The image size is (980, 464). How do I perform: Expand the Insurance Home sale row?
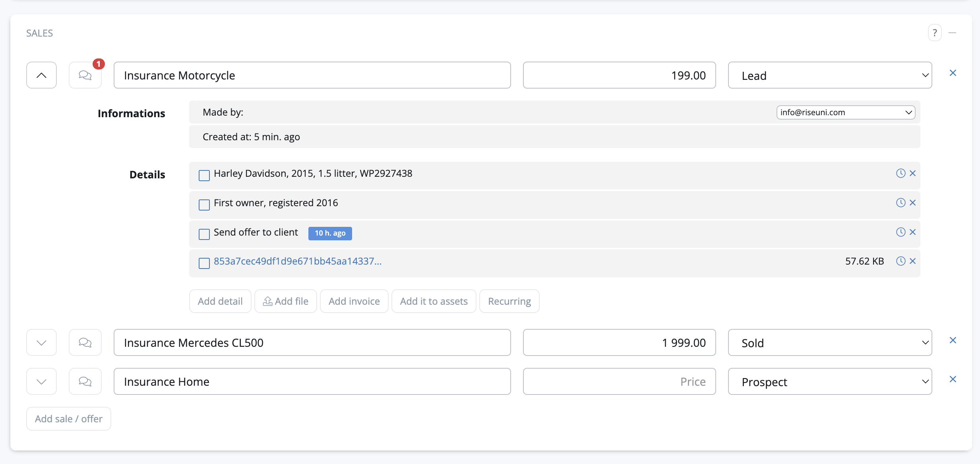[41, 381]
